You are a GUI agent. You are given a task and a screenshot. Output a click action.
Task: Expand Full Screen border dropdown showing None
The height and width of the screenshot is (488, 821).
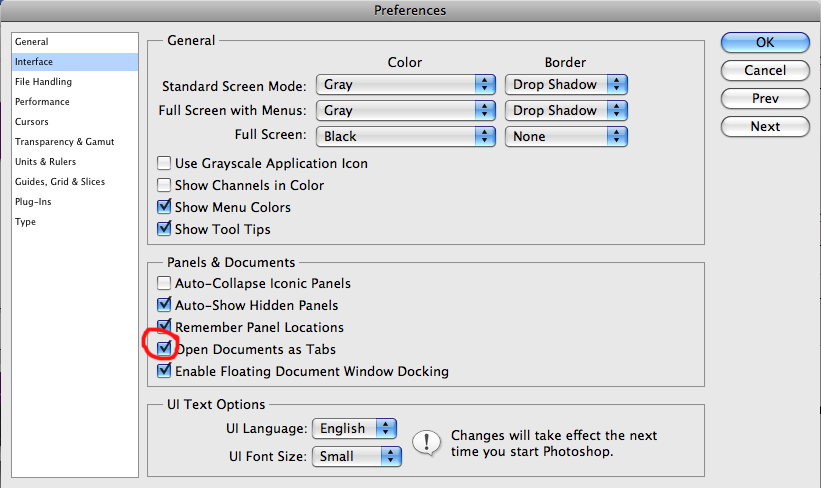point(566,136)
